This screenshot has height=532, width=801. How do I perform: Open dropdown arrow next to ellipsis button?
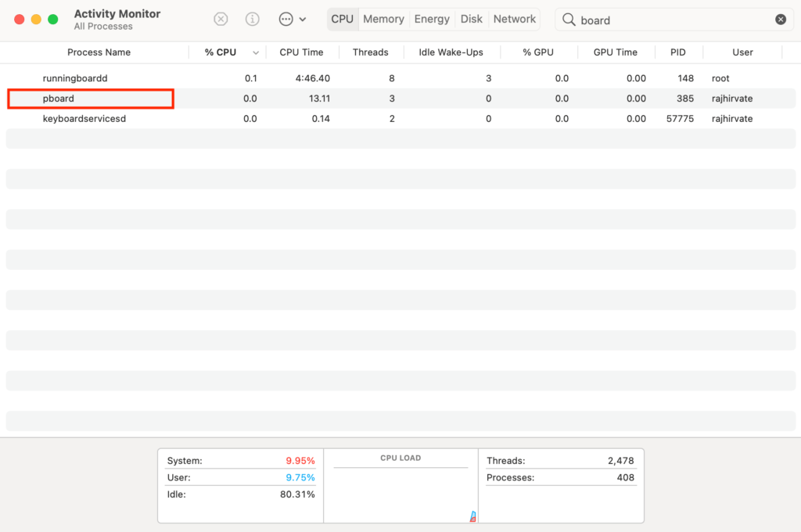(x=303, y=20)
